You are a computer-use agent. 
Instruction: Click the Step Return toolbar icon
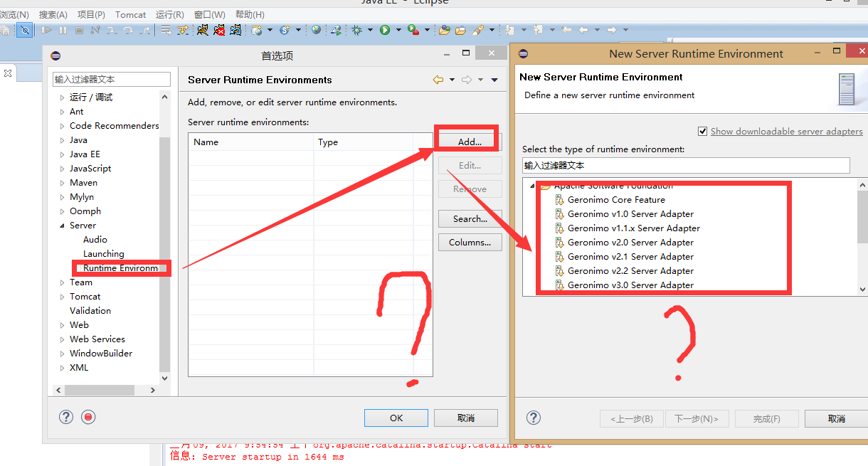[x=146, y=30]
